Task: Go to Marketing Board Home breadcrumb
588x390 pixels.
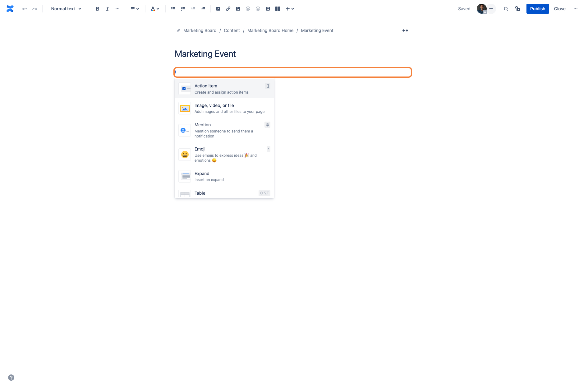Action: coord(270,30)
